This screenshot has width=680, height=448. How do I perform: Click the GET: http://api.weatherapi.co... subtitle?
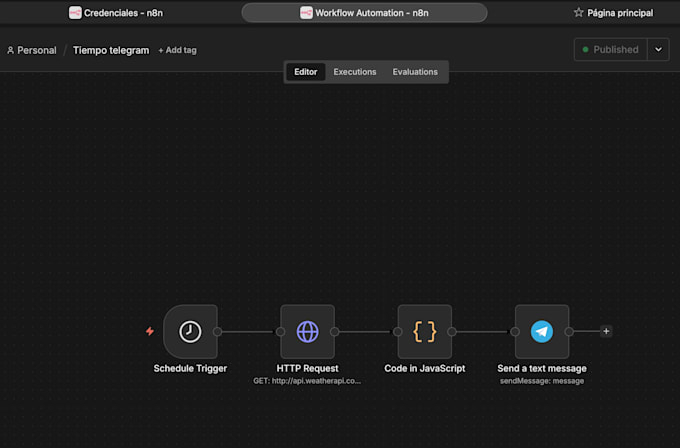point(307,381)
